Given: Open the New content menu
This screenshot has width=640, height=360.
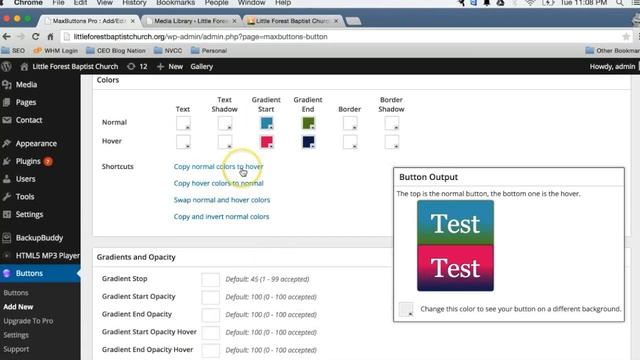Looking at the screenshot, I should point(170,66).
